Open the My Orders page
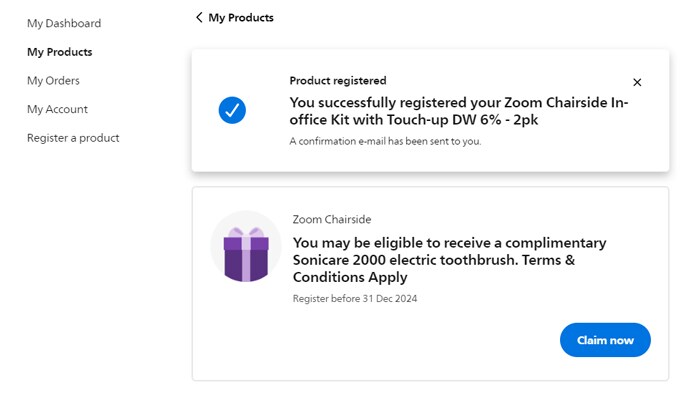Image resolution: width=700 pixels, height=394 pixels. (x=53, y=81)
